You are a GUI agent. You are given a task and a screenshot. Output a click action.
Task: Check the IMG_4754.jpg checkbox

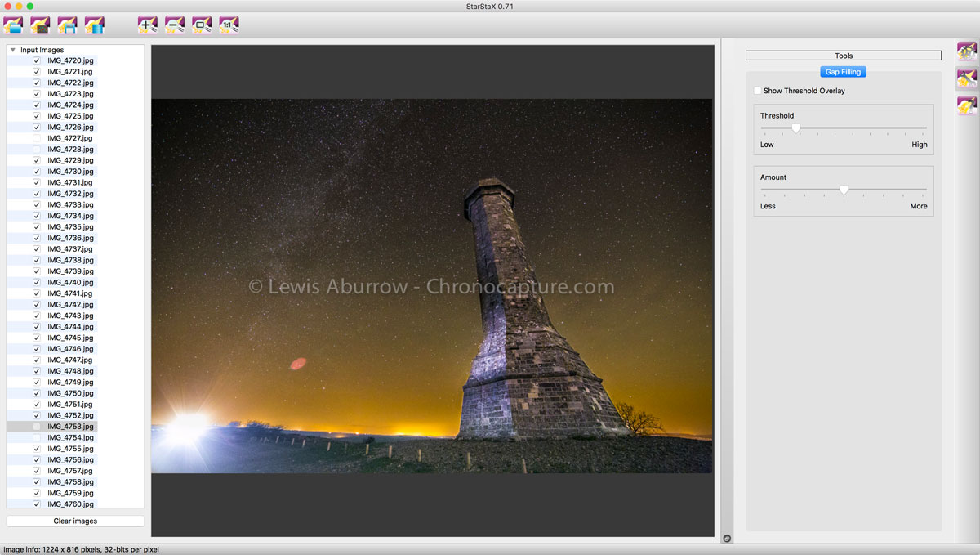pyautogui.click(x=37, y=437)
